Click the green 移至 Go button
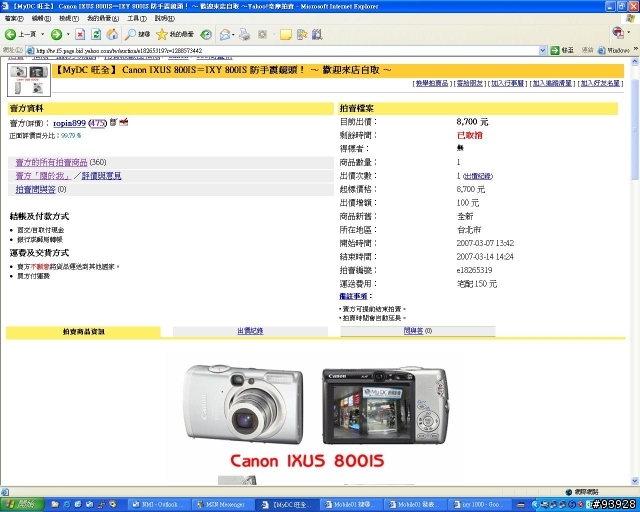 (x=562, y=50)
